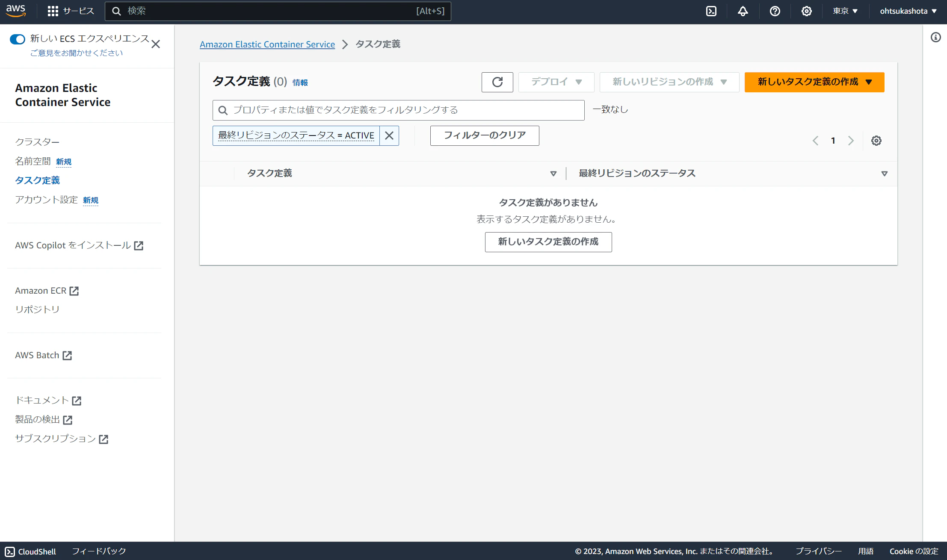This screenshot has height=560, width=947.
Task: Open CloudShell icon in top bar
Action: [x=711, y=11]
